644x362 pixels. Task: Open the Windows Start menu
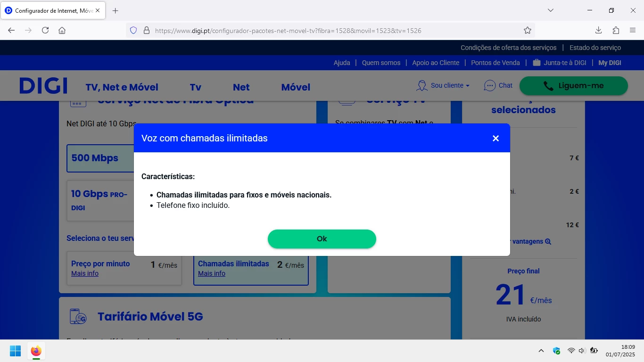[x=15, y=351]
